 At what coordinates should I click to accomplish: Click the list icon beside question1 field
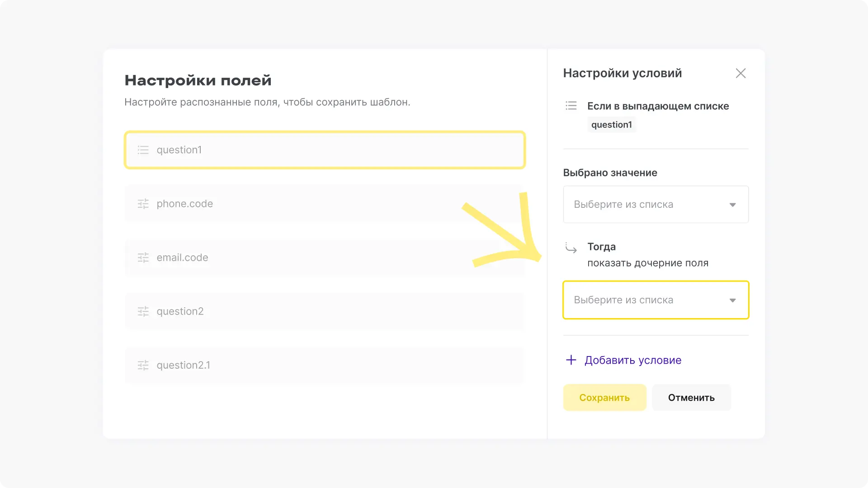click(143, 150)
